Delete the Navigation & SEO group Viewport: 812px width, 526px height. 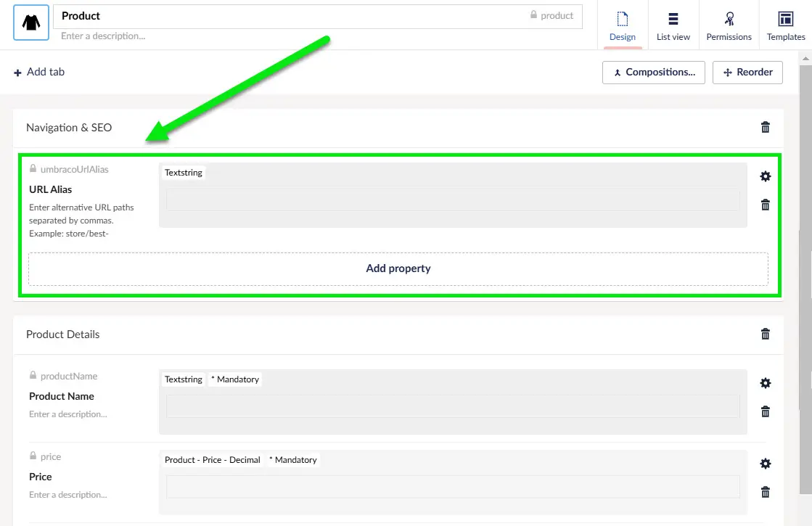click(765, 128)
